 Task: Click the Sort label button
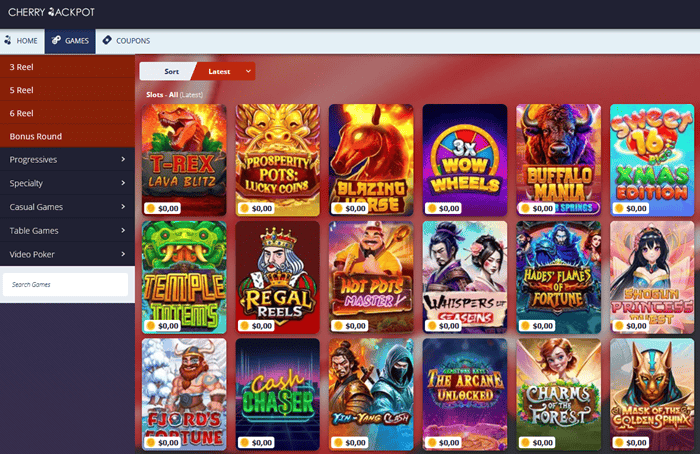pyautogui.click(x=166, y=71)
